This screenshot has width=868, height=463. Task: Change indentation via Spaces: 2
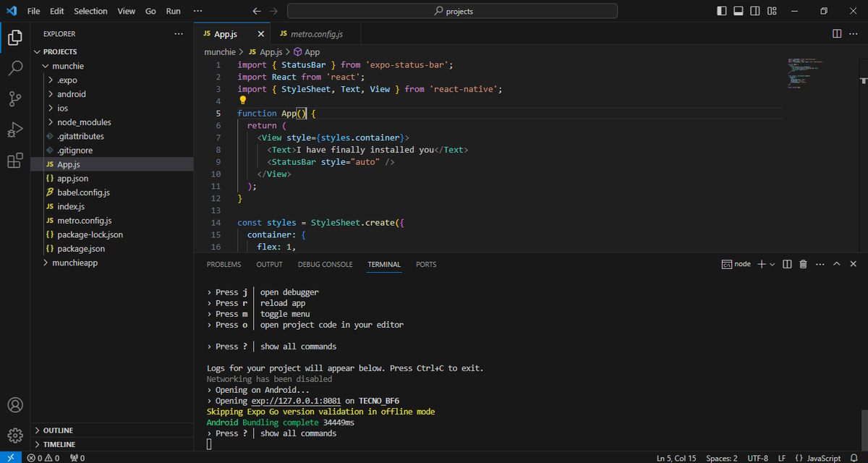(x=722, y=458)
